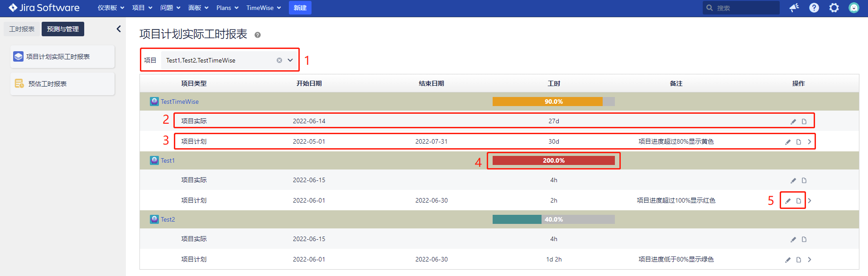This screenshot has height=276, width=868.
Task: Click edit pencil in TestTimeWise 项目实际 row
Action: (x=793, y=121)
